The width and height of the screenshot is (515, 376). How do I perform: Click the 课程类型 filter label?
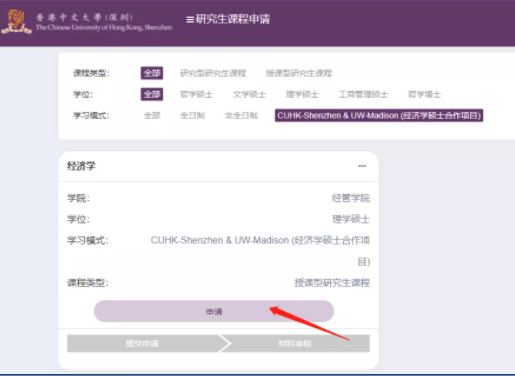click(x=91, y=73)
